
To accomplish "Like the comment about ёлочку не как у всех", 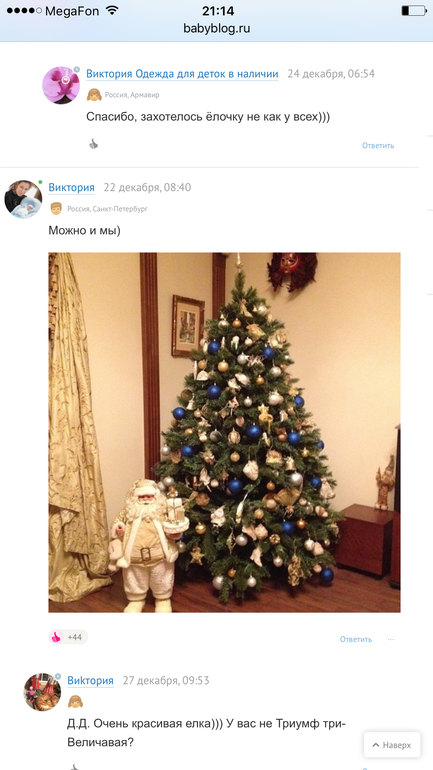I will [93, 144].
